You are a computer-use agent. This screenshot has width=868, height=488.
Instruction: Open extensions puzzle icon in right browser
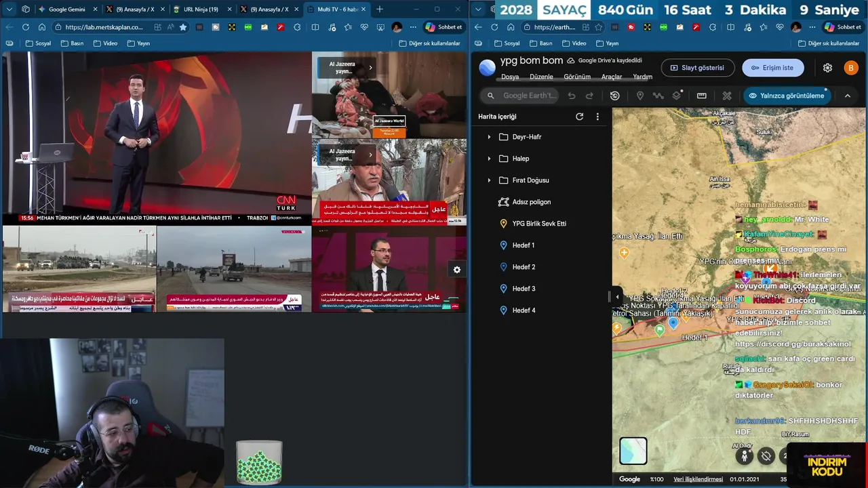(x=712, y=27)
